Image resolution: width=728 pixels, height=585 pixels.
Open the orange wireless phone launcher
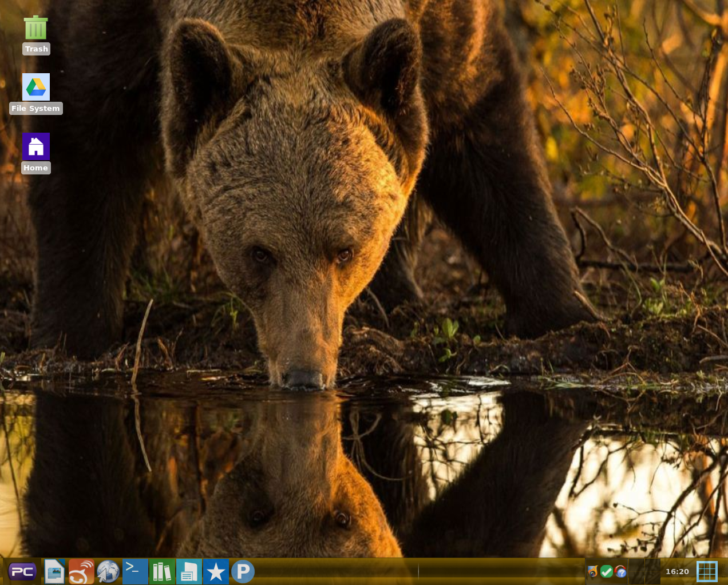tap(81, 571)
